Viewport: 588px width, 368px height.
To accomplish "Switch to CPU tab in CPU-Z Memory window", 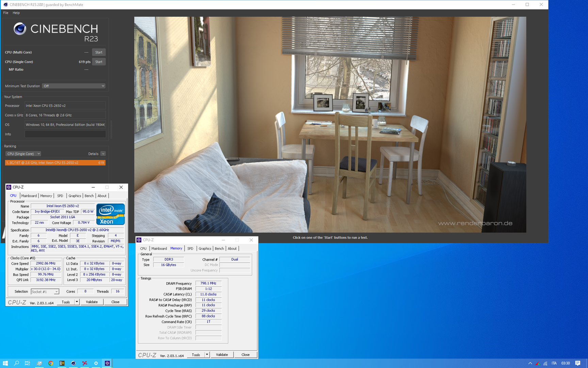I will (x=143, y=249).
